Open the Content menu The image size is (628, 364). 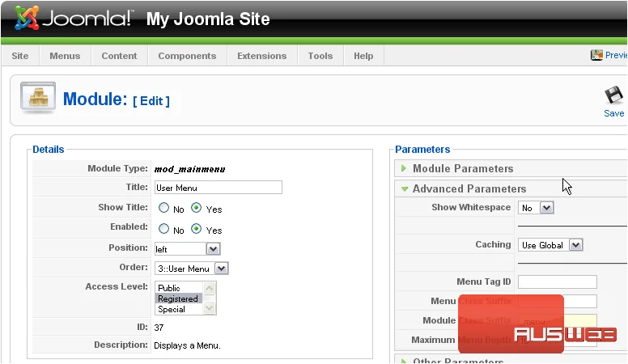(x=119, y=56)
